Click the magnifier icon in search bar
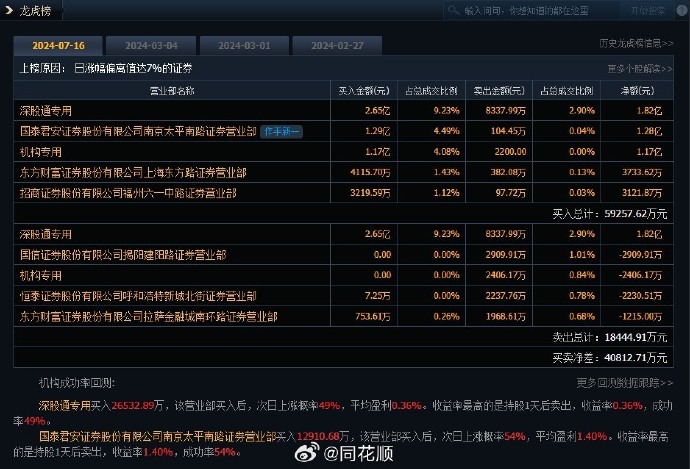The image size is (690, 469). coord(454,10)
